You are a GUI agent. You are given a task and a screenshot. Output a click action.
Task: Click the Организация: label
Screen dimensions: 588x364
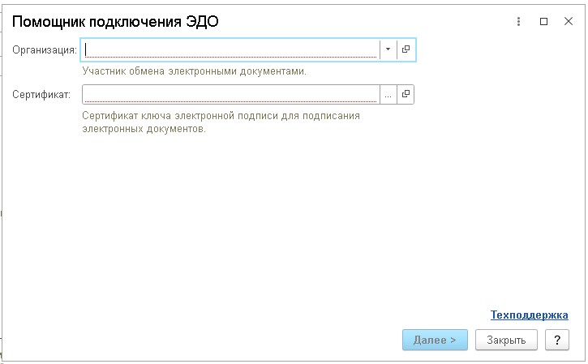(45, 50)
